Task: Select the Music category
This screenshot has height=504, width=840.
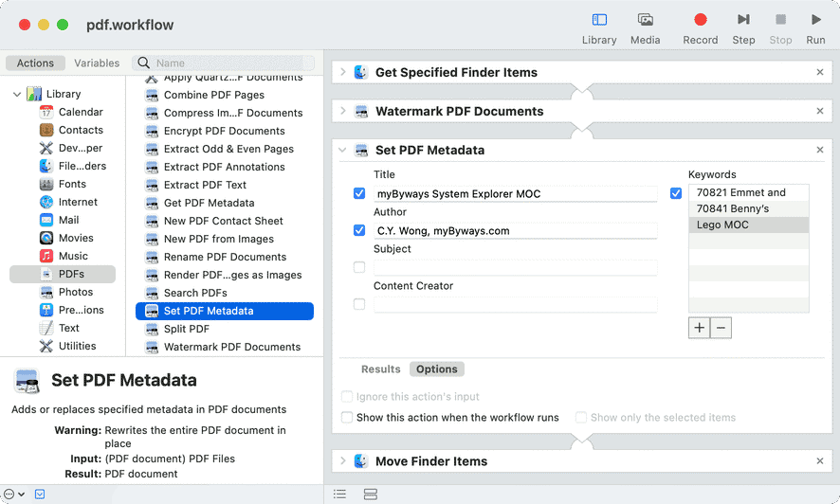Action: [x=64, y=257]
